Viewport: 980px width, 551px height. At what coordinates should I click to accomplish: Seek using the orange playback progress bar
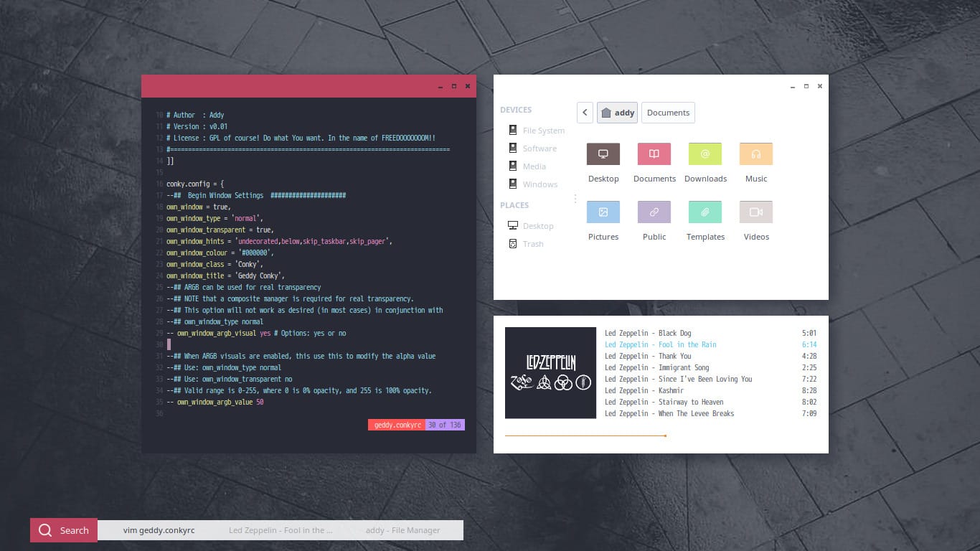585,435
